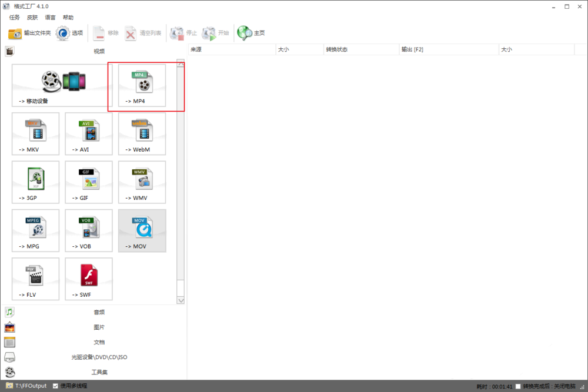
Task: Open the output folder (输出文件夹) toolbar button
Action: (29, 33)
